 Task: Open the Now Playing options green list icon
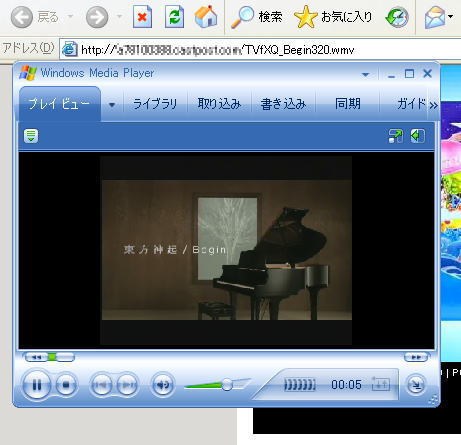(x=31, y=136)
